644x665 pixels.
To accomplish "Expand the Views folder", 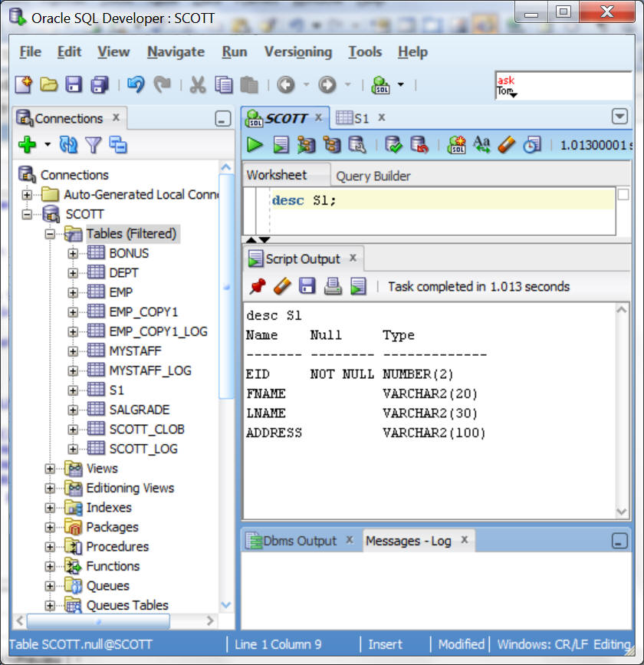I will coord(50,469).
